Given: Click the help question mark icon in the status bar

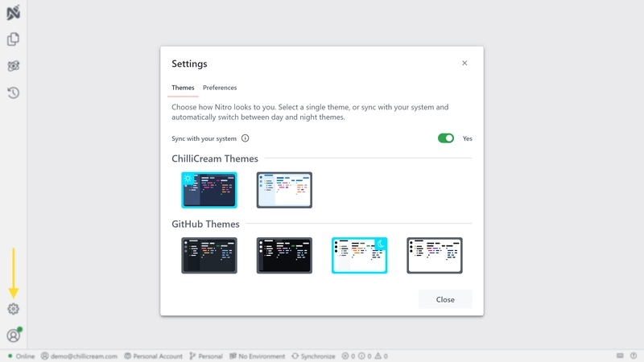Looking at the screenshot, I should tap(634, 356).
